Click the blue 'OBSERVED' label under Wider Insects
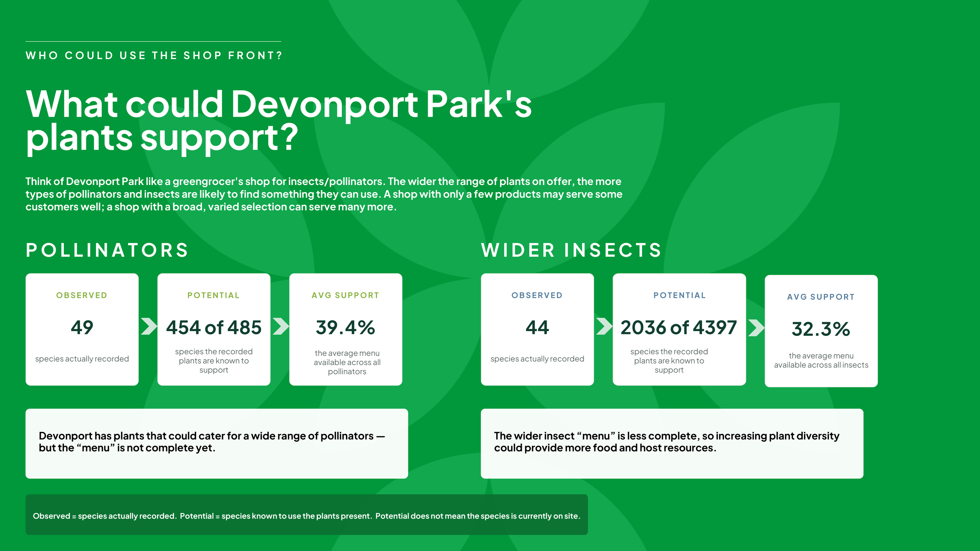980x551 pixels. [537, 295]
